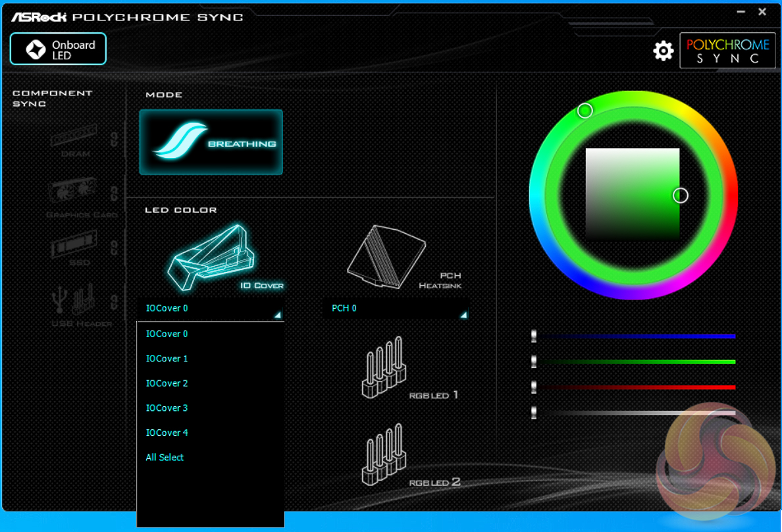The image size is (782, 532).
Task: Open the PCH 0 dropdown
Action: pos(396,309)
